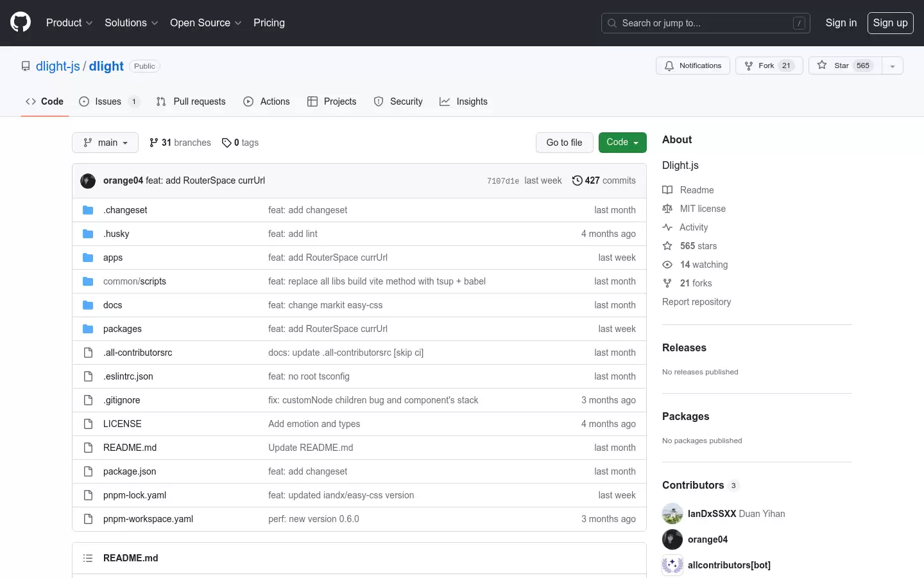Open allcontributors[bot] profile
The width and height of the screenshot is (924, 578).
coord(729,565)
